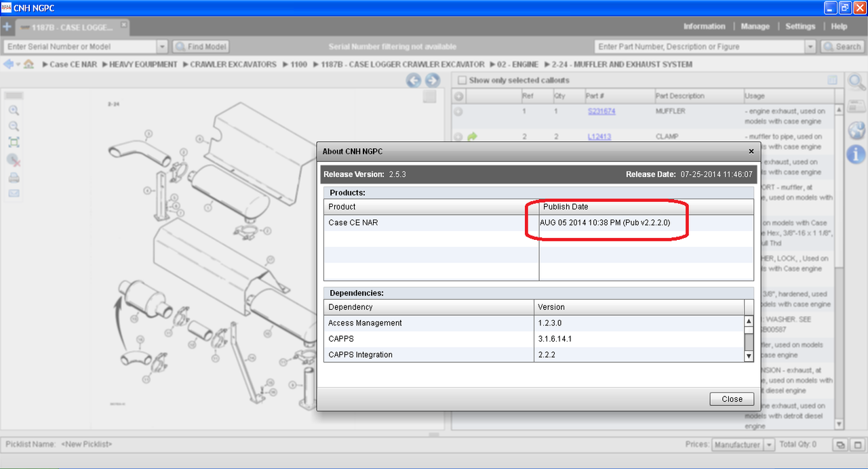Open the Manage menu
Image resolution: width=868 pixels, height=469 pixels.
point(755,26)
